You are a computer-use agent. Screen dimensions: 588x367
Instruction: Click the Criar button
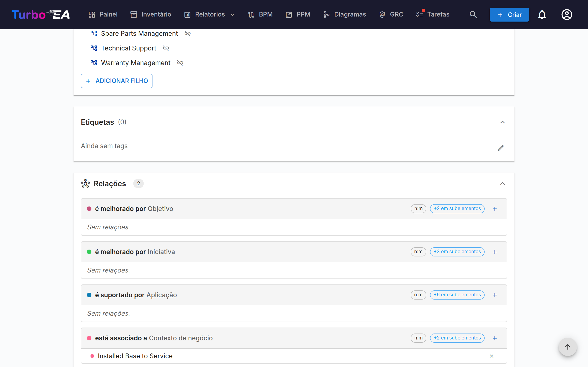(x=509, y=14)
